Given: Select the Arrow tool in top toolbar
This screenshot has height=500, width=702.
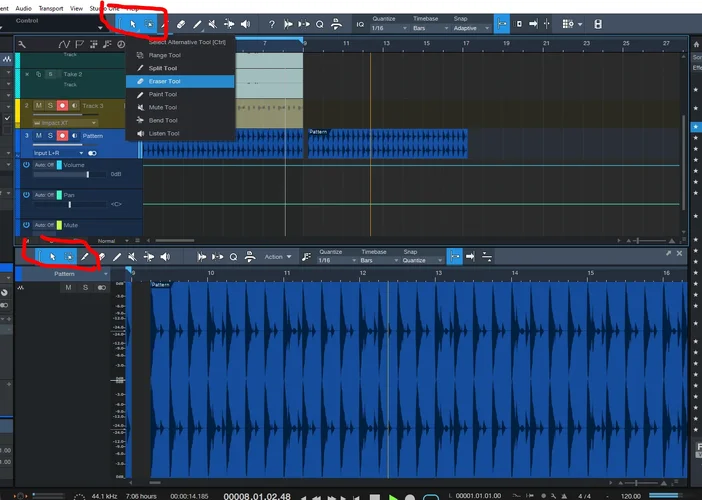Looking at the screenshot, I should tap(132, 24).
